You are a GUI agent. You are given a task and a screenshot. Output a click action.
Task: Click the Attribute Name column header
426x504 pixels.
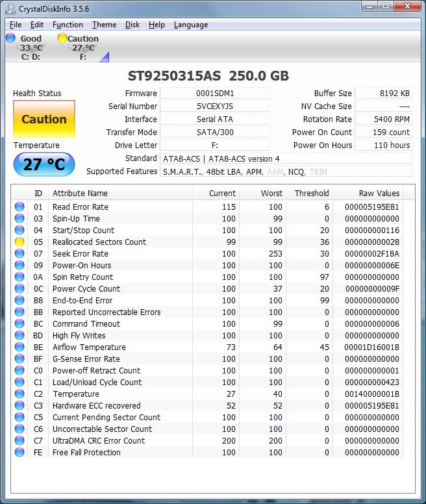[x=121, y=193]
